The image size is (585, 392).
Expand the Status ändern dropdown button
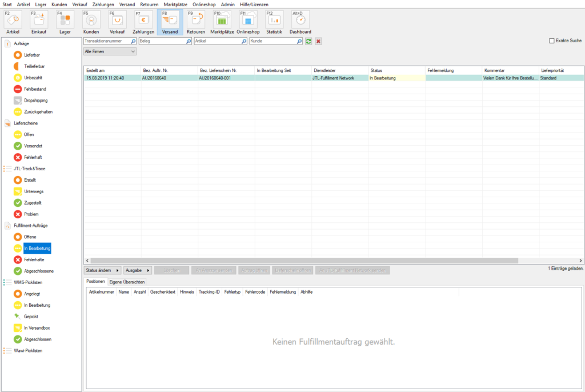(x=103, y=270)
